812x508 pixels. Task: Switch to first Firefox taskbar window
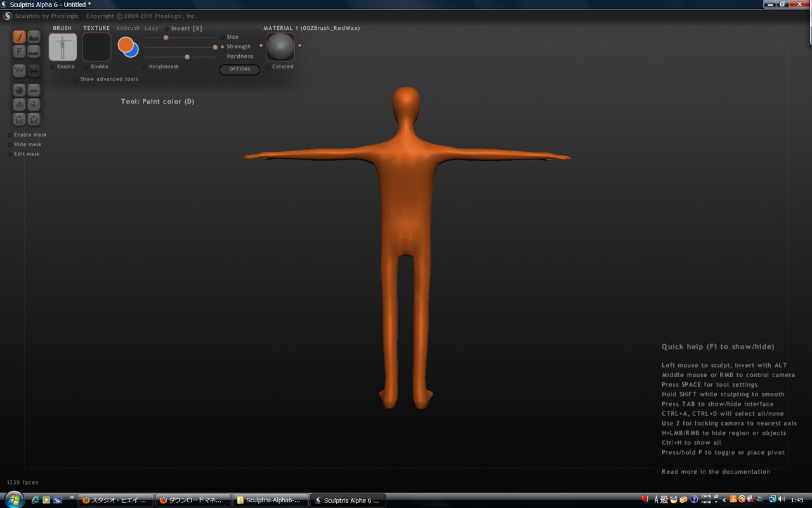[116, 500]
